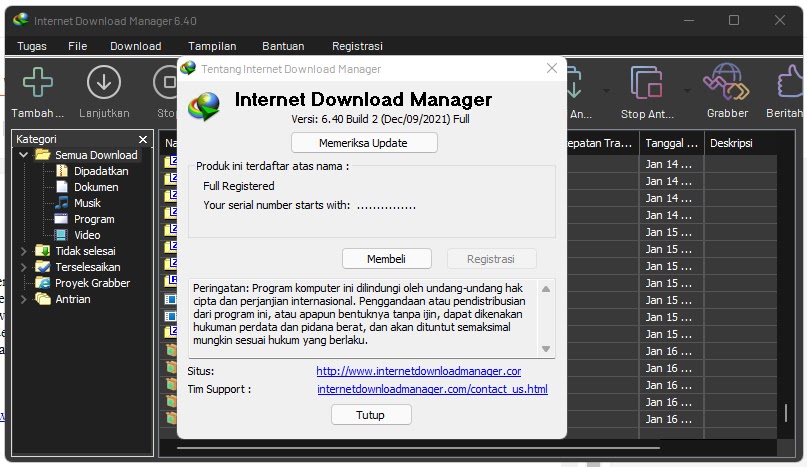Open the Grabber tool icon
Viewport: 807px width, 467px height.
726,82
